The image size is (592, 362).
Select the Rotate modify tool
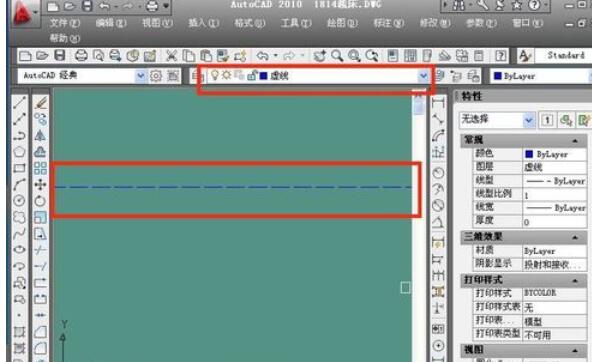pos(40,200)
